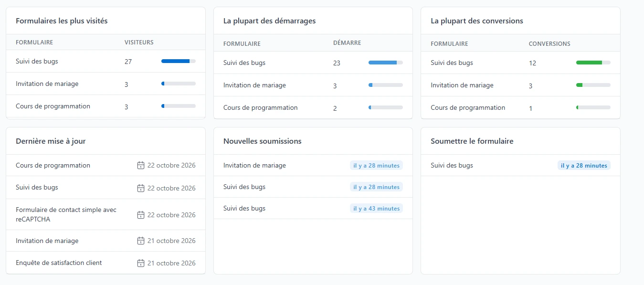Open Suivi des bugs in conversions table

[x=452, y=63]
